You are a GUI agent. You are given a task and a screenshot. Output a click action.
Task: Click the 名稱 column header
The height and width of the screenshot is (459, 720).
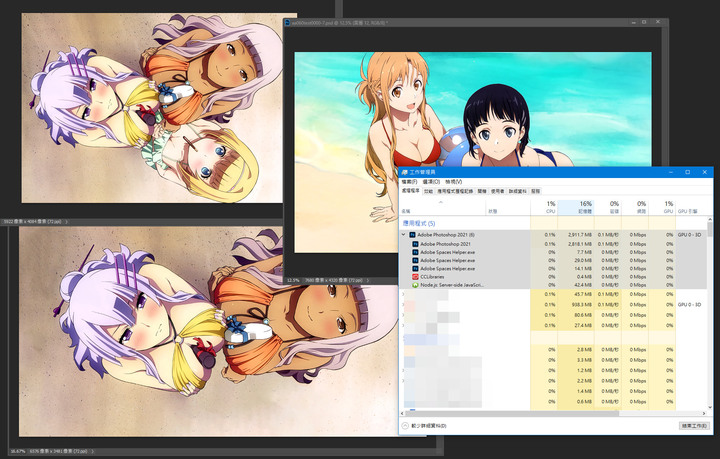[443, 207]
